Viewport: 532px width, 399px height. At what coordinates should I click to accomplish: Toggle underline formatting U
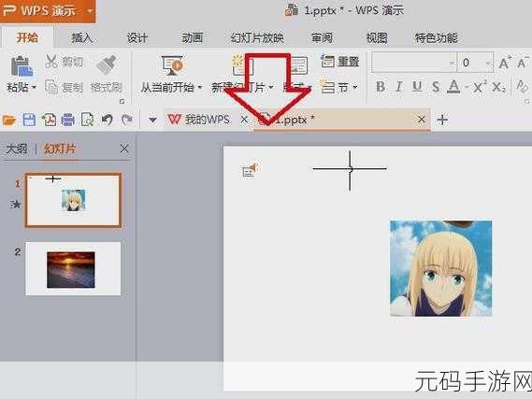[417, 87]
